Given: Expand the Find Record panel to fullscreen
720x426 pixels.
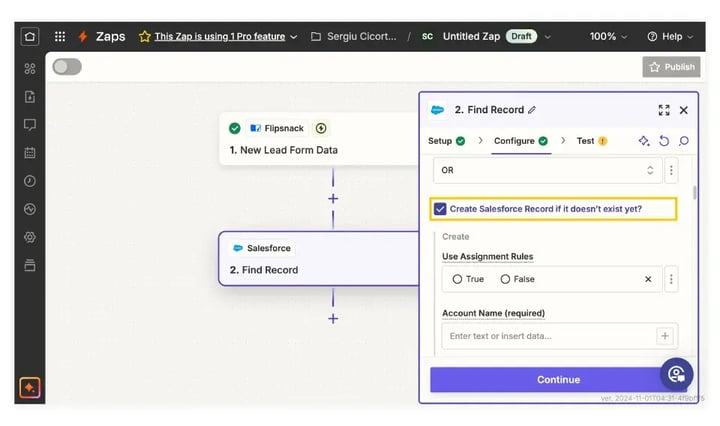Looking at the screenshot, I should (x=664, y=110).
